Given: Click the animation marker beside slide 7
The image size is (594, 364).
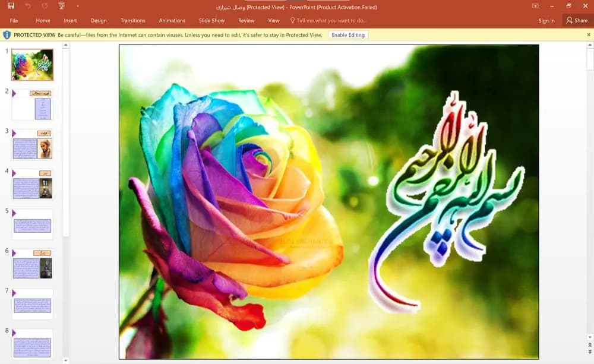Looking at the screenshot, I should 14,293.
